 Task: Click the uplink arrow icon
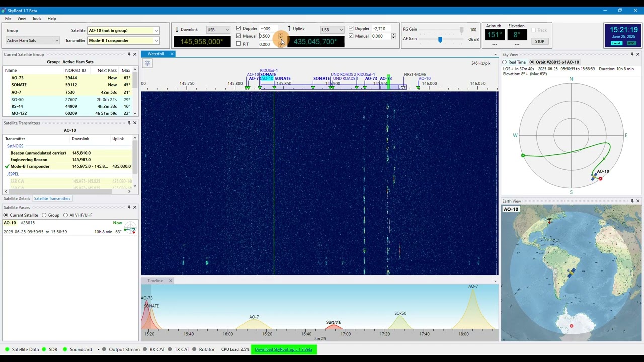(289, 29)
